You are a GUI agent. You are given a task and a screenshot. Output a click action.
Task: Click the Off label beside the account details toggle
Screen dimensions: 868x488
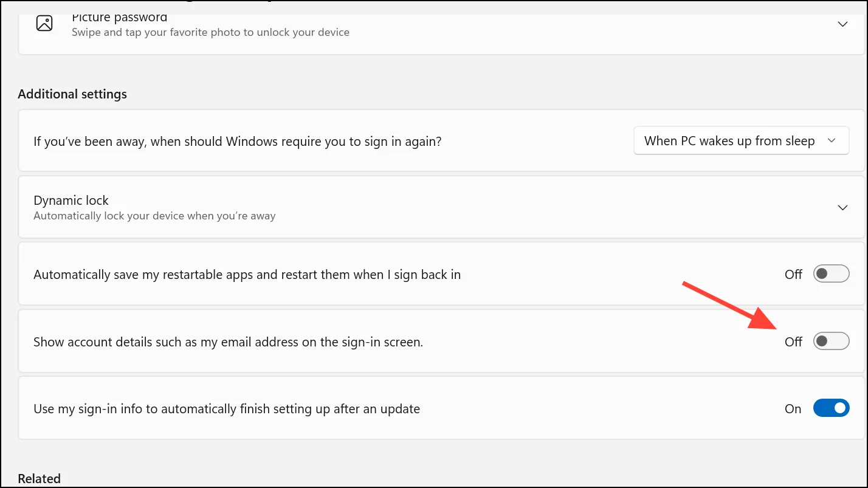[x=793, y=342]
